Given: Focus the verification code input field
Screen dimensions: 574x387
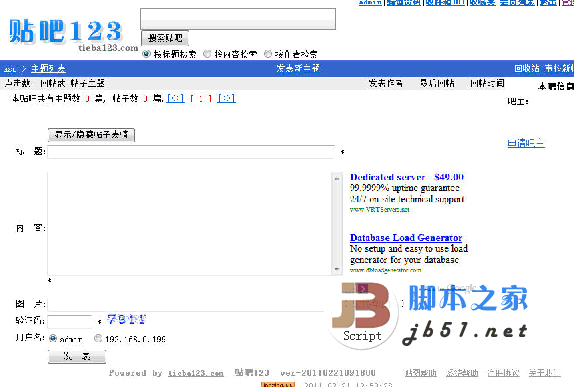Looking at the screenshot, I should (x=70, y=321).
